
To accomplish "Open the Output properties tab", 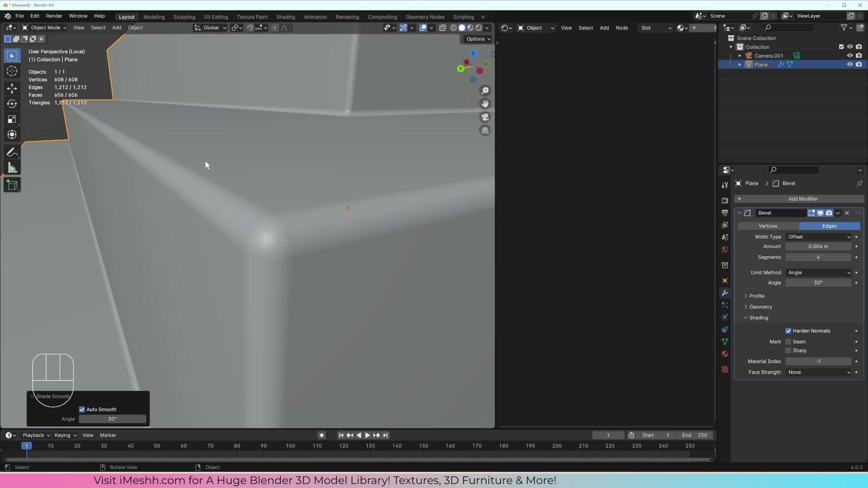I will 725,212.
